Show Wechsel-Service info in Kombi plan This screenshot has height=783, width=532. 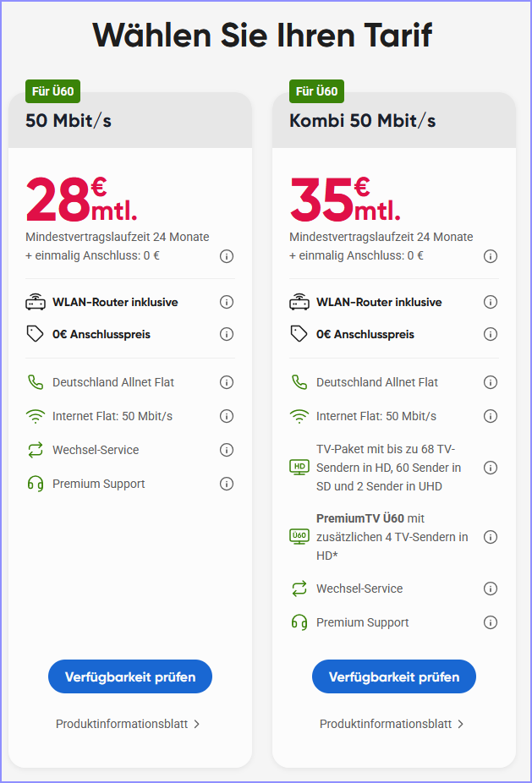pyautogui.click(x=491, y=589)
